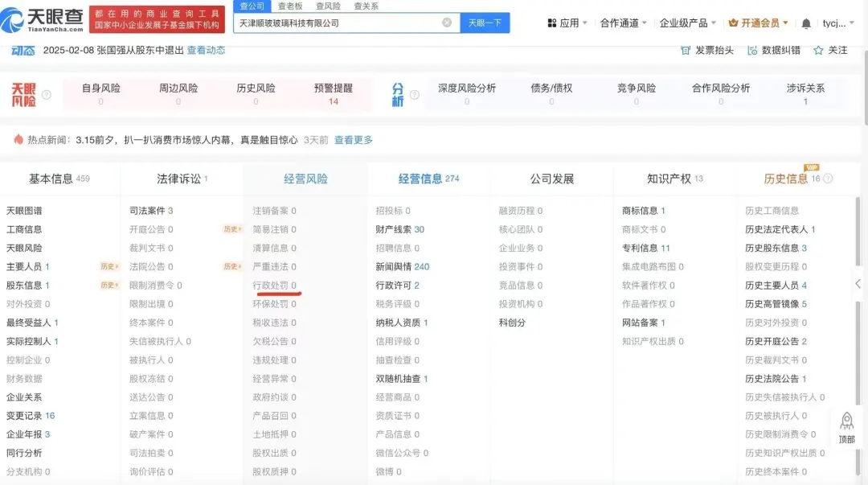Screen dimensions: 868x485
Task: Click the 涉诉关系 1 analysis entry
Action: (805, 94)
